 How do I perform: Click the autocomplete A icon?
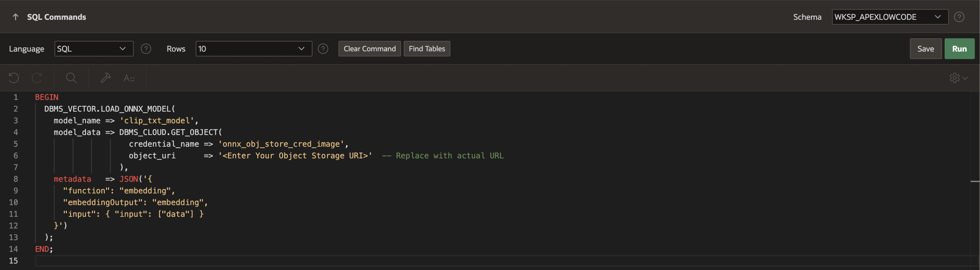click(129, 78)
